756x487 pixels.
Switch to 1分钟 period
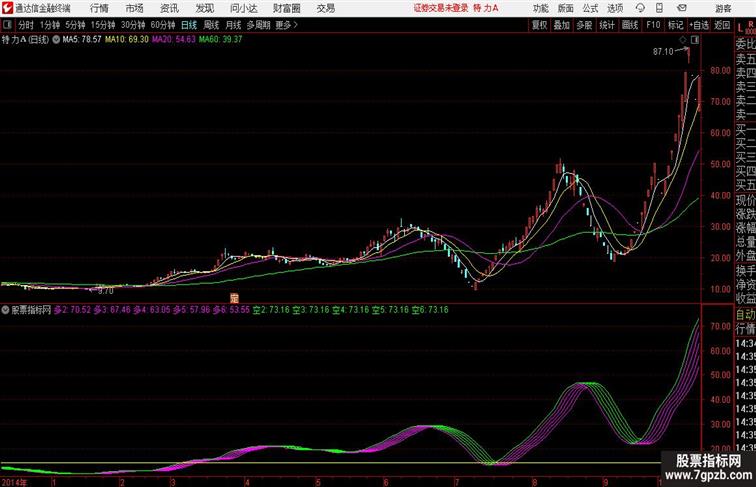click(x=50, y=25)
